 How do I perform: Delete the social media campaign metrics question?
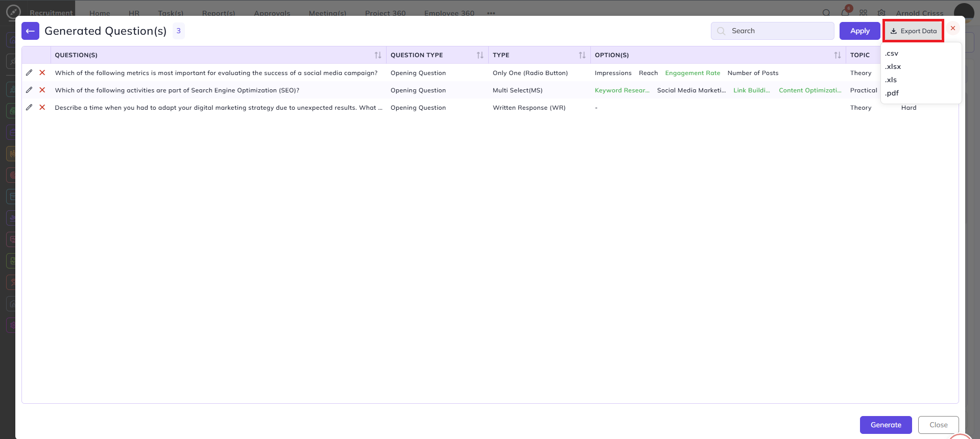click(x=42, y=73)
